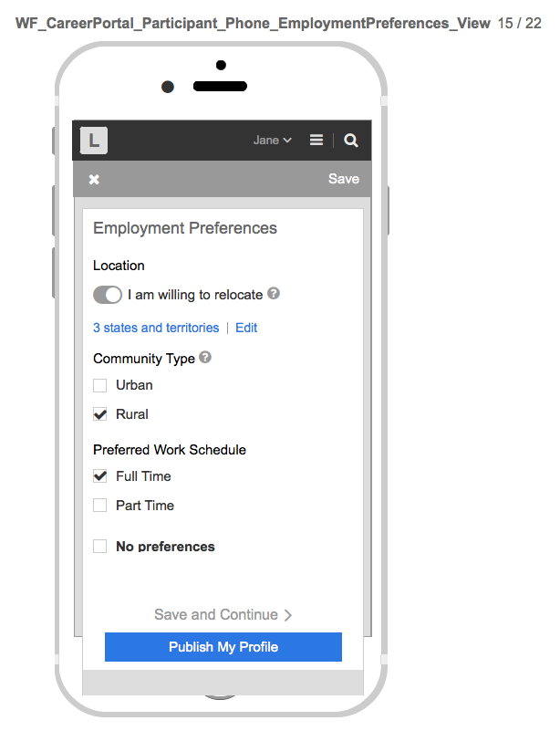The width and height of the screenshot is (560, 731).
Task: Uncheck the Rural checkbox
Action: point(100,414)
